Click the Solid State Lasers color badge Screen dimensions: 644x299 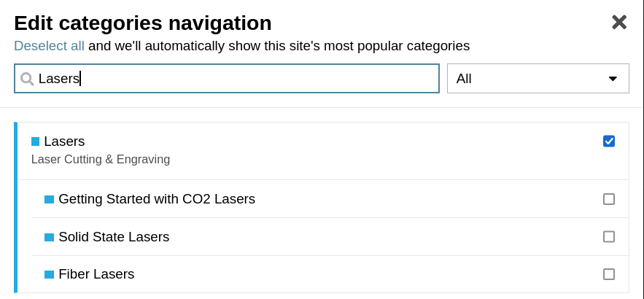49,237
